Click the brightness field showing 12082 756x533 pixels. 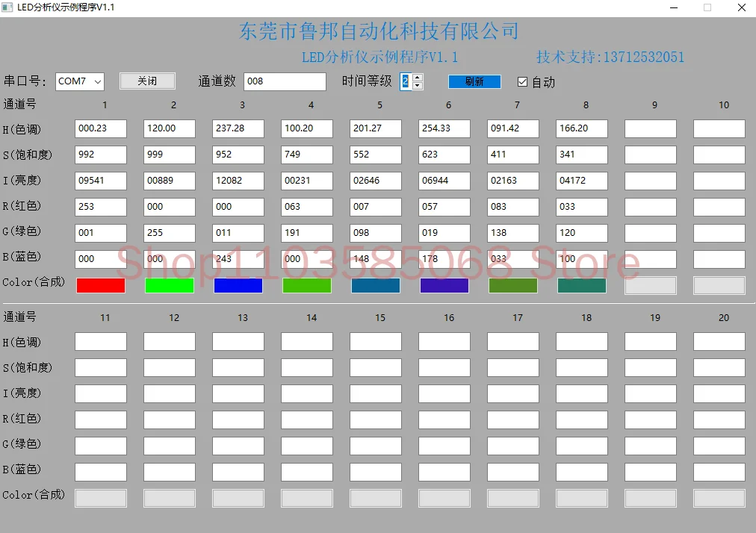238,181
